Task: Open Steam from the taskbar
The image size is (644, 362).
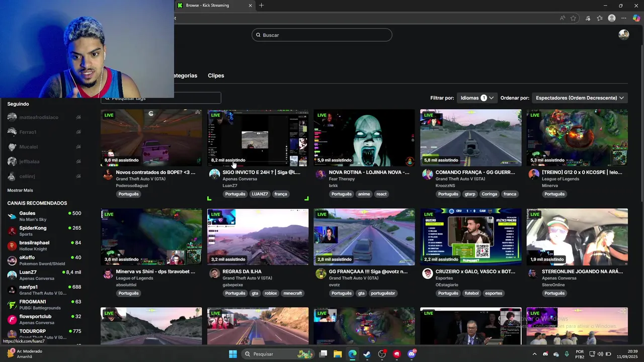Action: [367, 354]
